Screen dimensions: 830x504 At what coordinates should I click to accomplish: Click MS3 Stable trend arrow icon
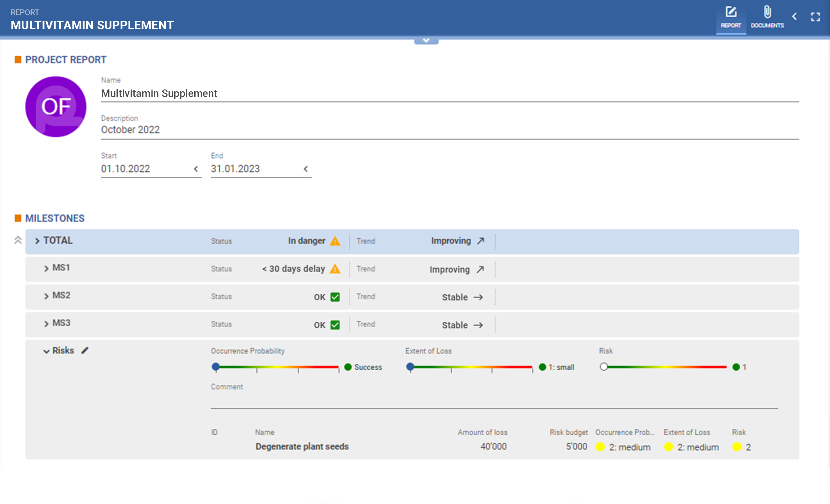pos(478,325)
